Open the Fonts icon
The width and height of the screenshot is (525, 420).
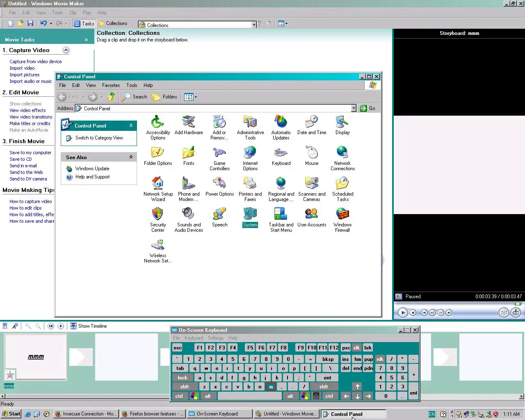point(189,156)
